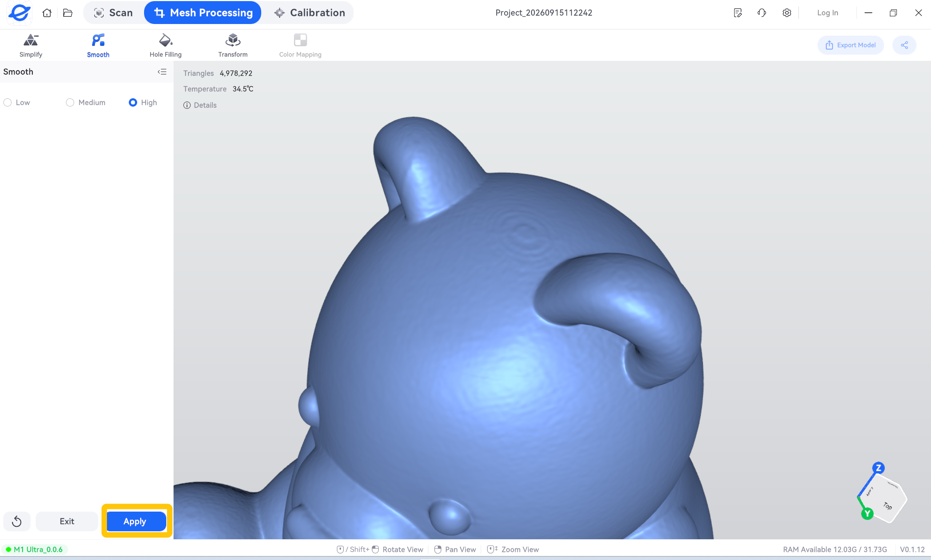Select the High smoothing level
This screenshot has width=931, height=560.
pyautogui.click(x=143, y=103)
